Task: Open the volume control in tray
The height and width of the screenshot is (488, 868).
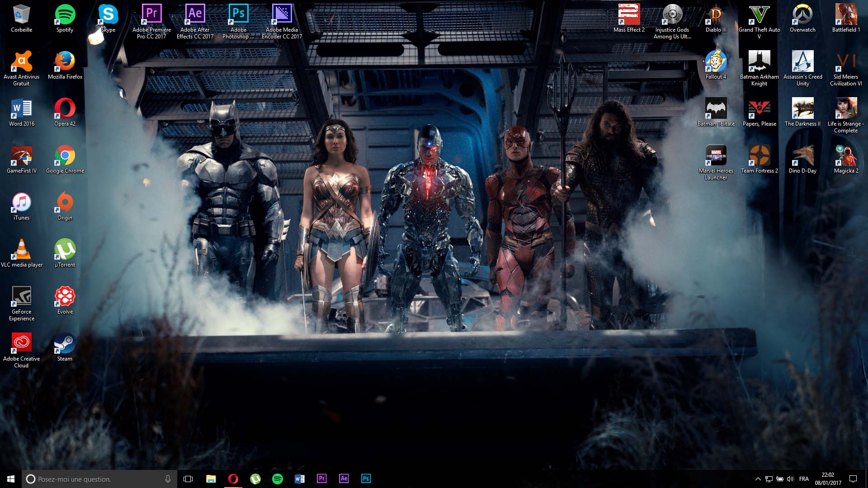Action: click(x=790, y=479)
